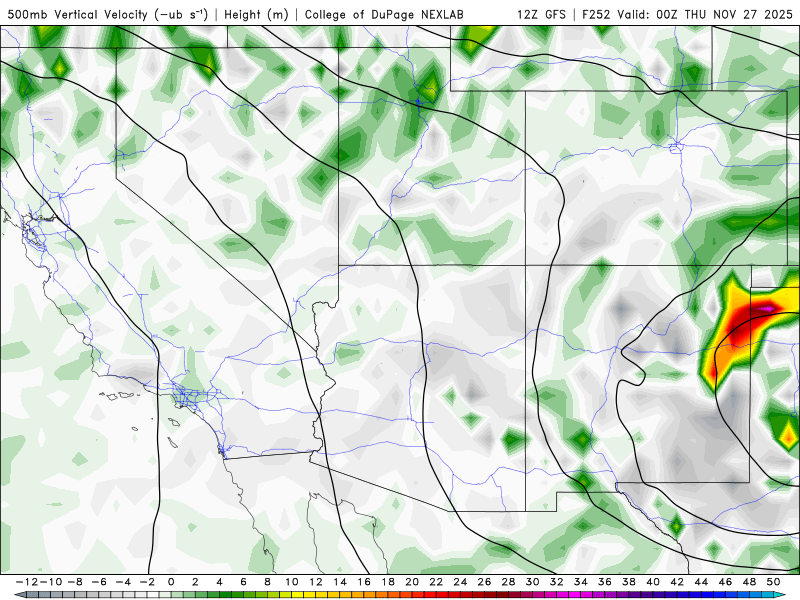
Task: Click the blue swatch below value 44
Action: coord(707,595)
